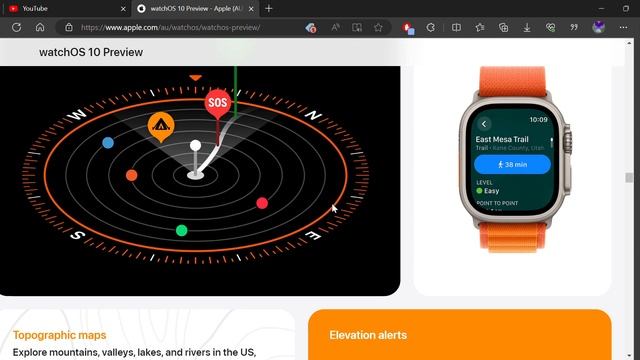Minimize the browser window
This screenshot has width=640, height=360.
pyautogui.click(x=601, y=9)
